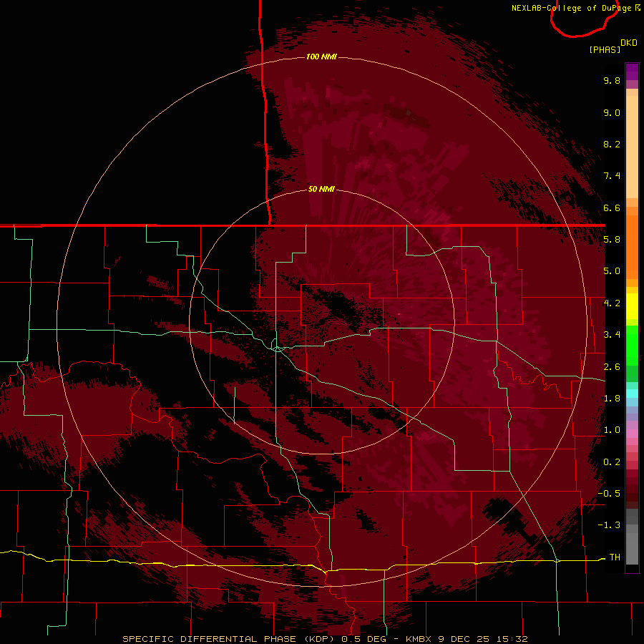The height and width of the screenshot is (644, 644).
Task: Click the DKD label above the color scale
Action: [629, 43]
